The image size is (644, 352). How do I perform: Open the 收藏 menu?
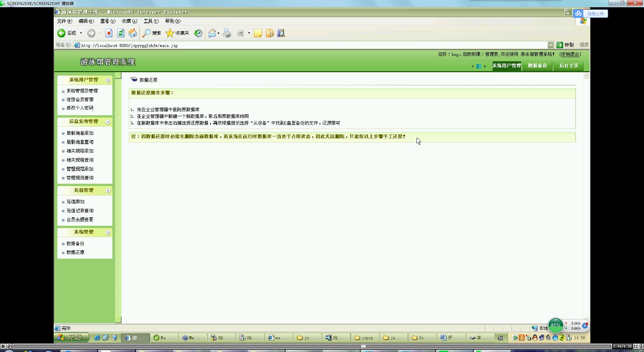click(x=129, y=21)
